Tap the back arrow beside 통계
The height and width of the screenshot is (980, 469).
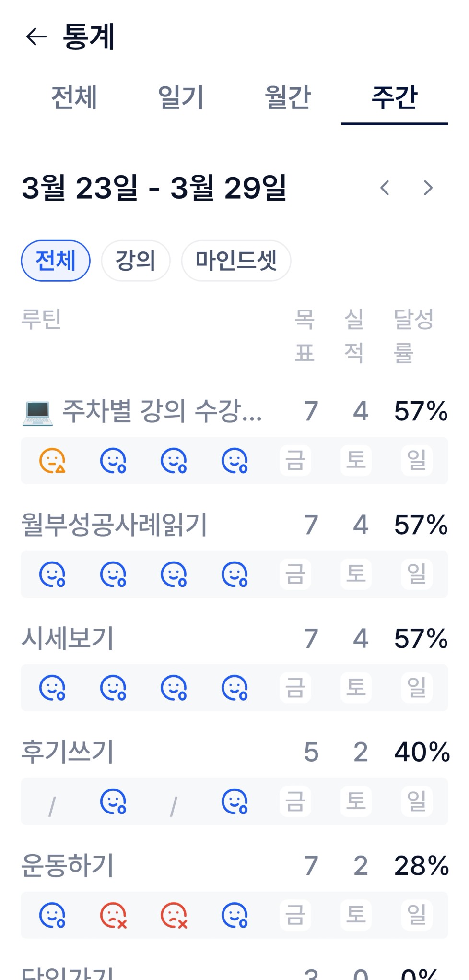pos(36,36)
